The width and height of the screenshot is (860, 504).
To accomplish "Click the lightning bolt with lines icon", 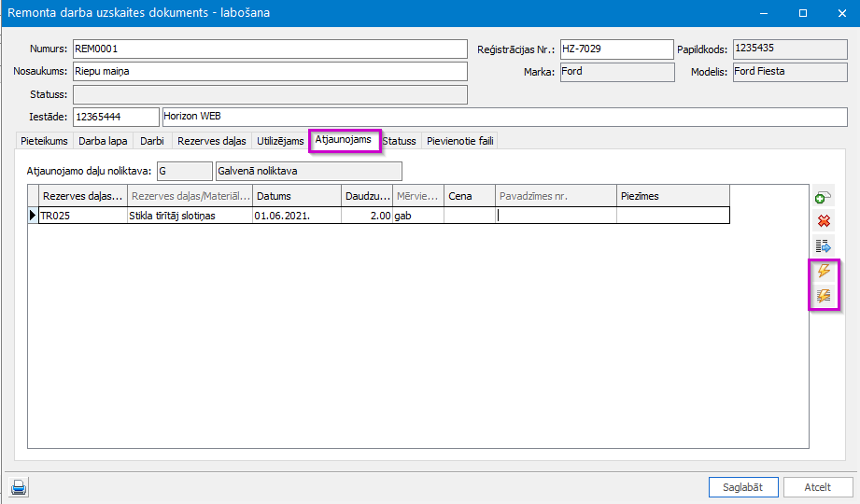I will [x=824, y=296].
